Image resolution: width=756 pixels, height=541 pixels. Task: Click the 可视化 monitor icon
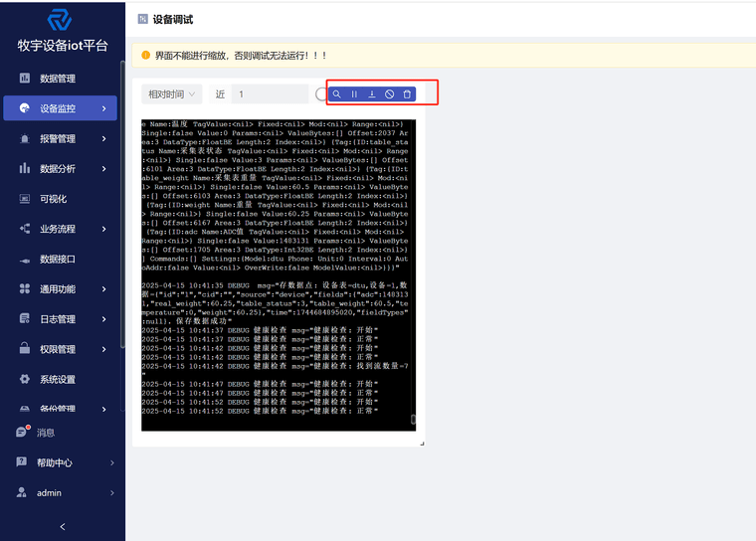(25, 199)
